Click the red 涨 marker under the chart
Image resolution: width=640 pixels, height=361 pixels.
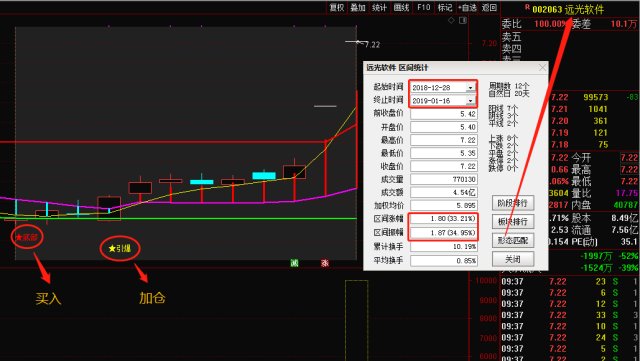324,263
